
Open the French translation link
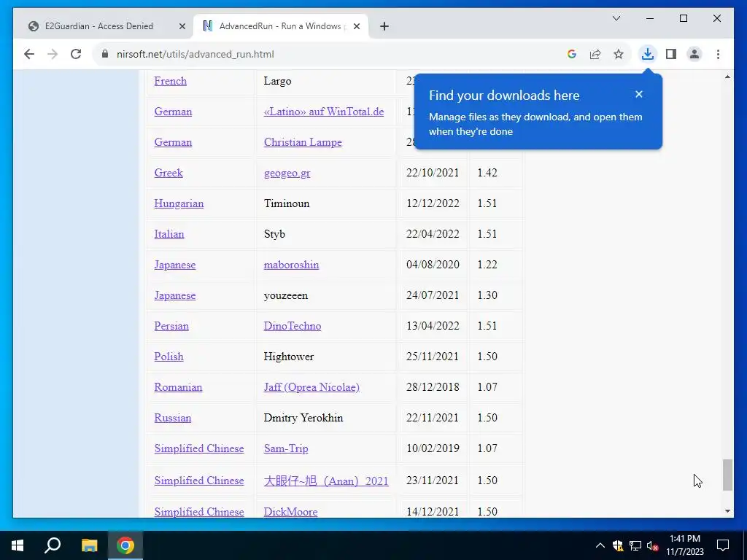coord(170,81)
